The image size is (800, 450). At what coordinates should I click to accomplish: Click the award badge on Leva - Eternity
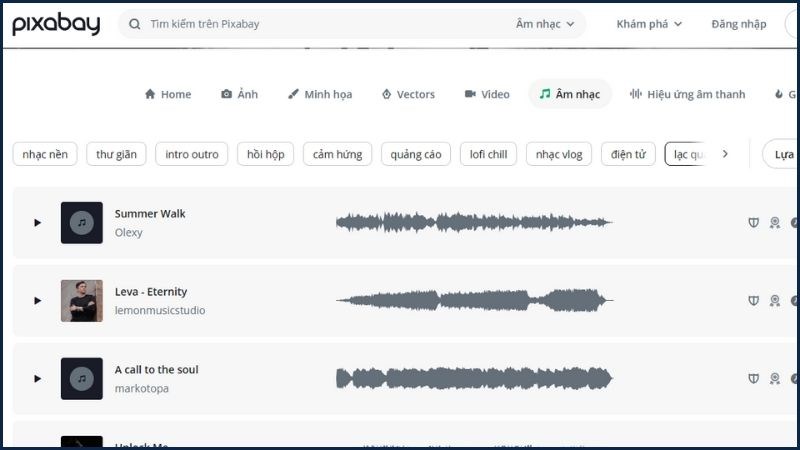click(775, 301)
